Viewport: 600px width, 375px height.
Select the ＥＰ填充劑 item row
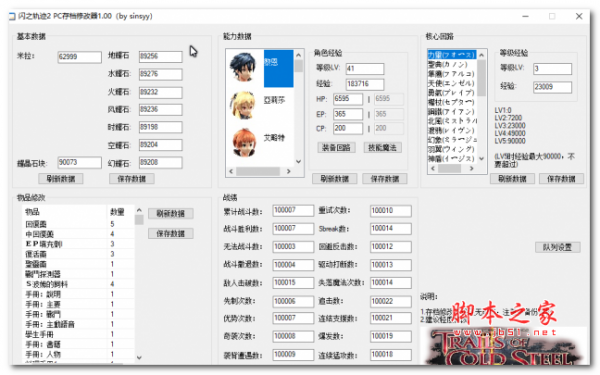point(78,244)
